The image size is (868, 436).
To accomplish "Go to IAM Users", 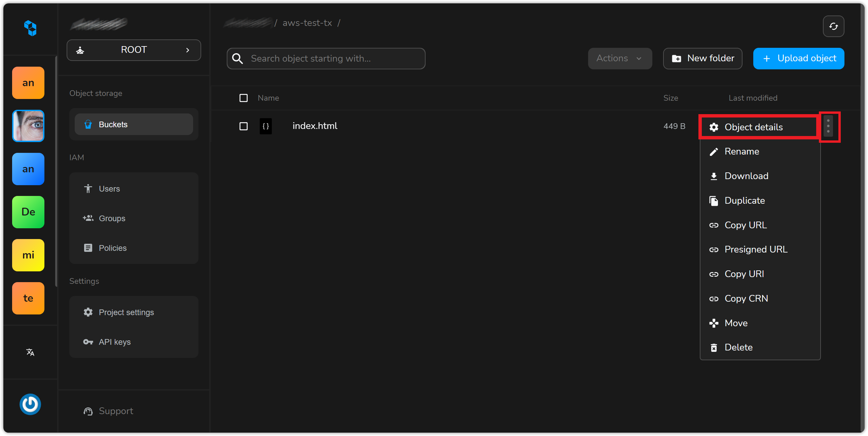I will [x=134, y=189].
